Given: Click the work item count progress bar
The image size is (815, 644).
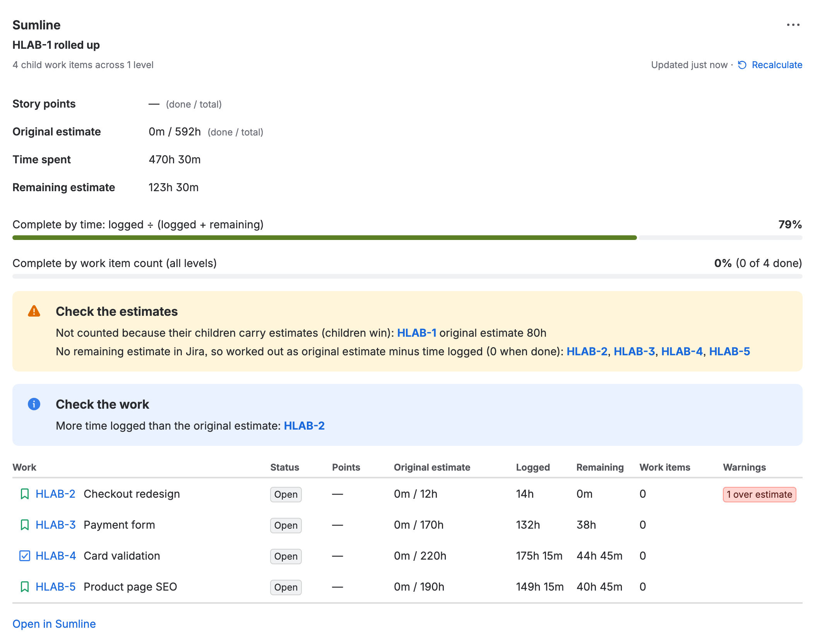Looking at the screenshot, I should pos(407,276).
